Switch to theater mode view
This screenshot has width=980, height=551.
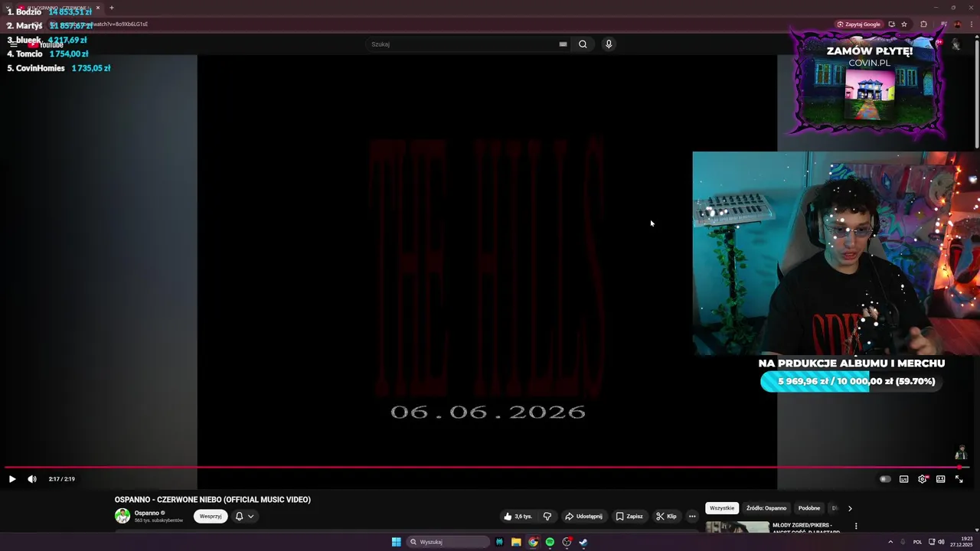[x=940, y=479]
